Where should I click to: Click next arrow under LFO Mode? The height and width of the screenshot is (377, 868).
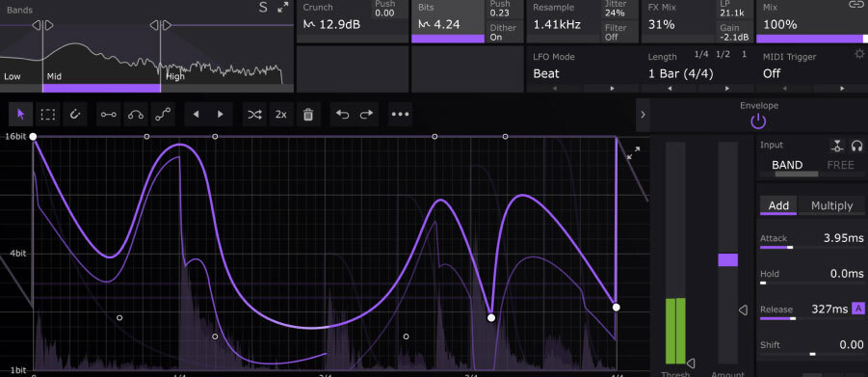613,88
